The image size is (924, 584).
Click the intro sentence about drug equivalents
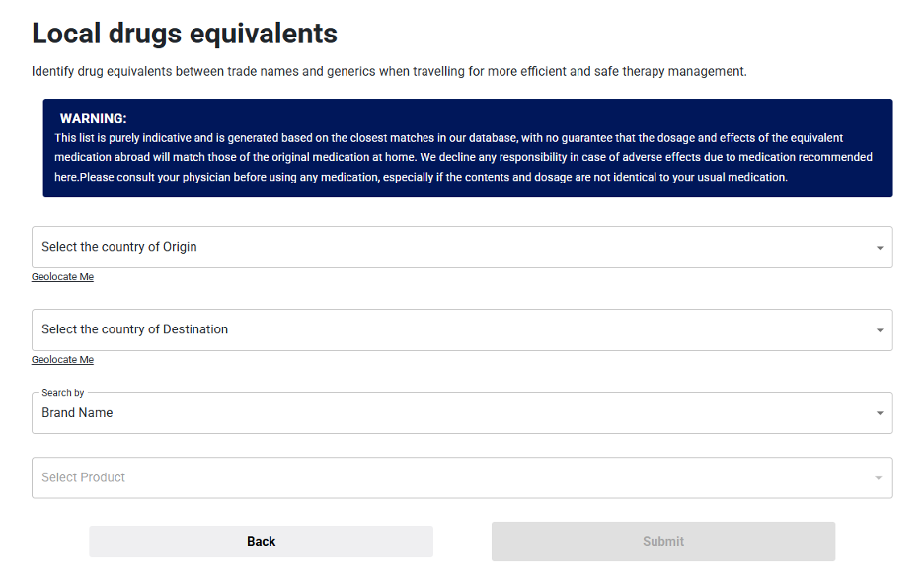[x=389, y=72]
